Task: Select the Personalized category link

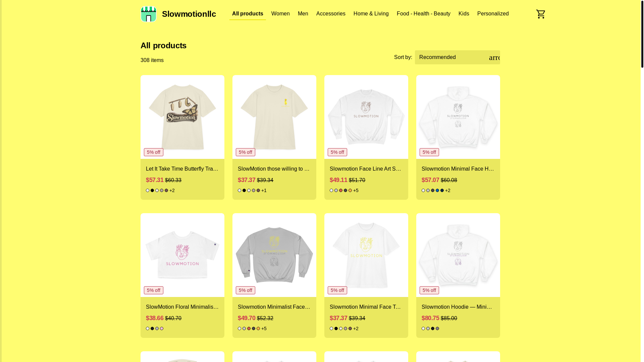Action: click(x=493, y=14)
